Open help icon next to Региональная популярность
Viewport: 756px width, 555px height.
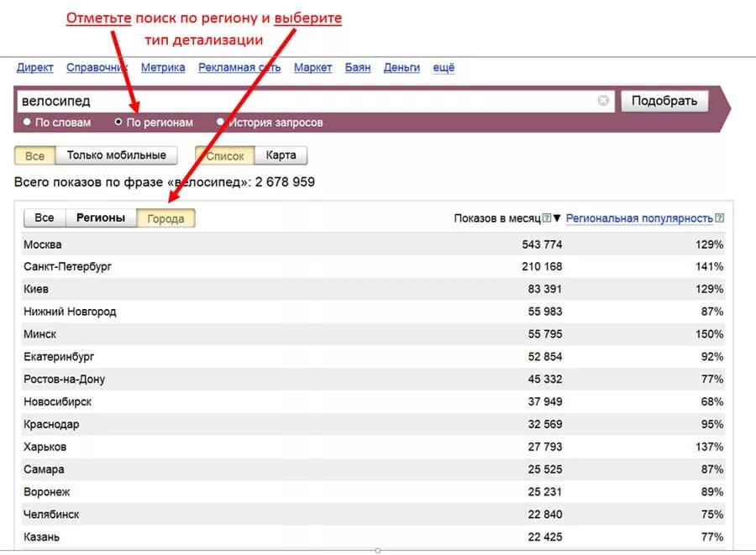tap(719, 218)
